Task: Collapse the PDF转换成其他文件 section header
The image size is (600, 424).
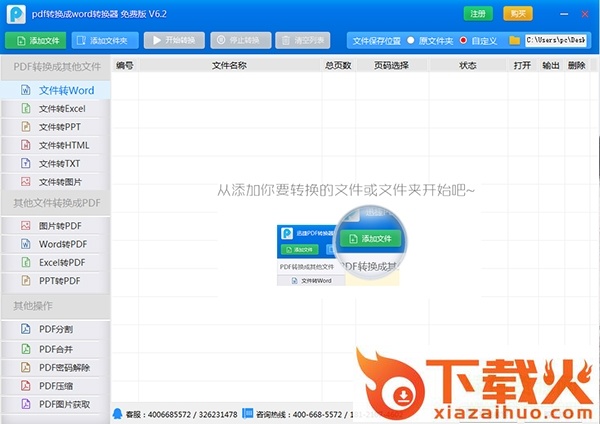Action: click(56, 67)
